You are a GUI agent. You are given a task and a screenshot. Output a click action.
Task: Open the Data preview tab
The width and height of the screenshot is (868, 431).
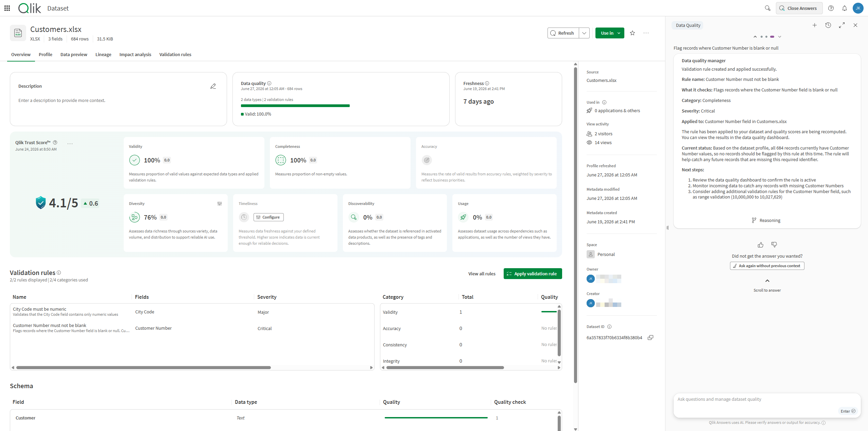(x=74, y=54)
